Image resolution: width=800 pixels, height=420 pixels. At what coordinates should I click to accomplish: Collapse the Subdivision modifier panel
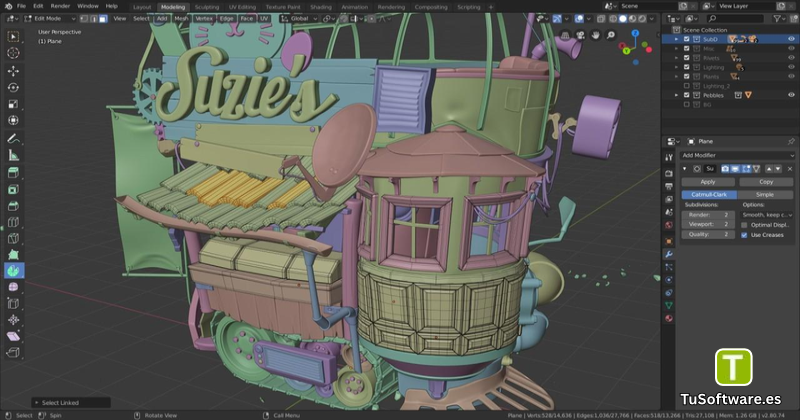[685, 169]
